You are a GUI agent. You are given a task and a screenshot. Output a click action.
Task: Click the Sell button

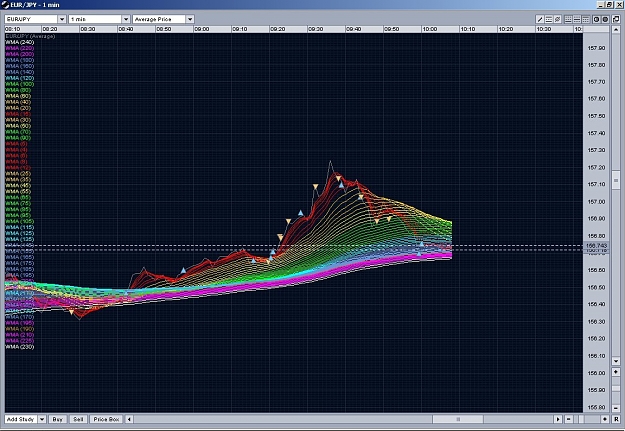[78, 419]
